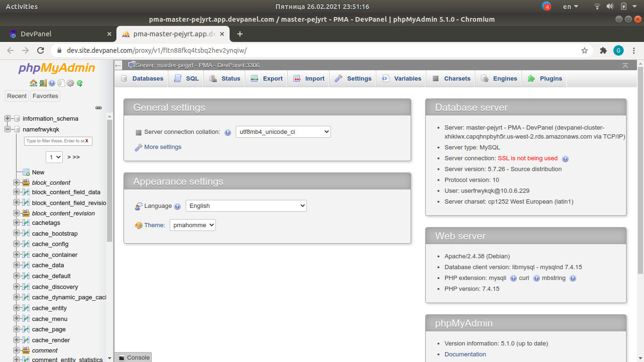
Task: Open the Language dropdown
Action: click(x=246, y=206)
